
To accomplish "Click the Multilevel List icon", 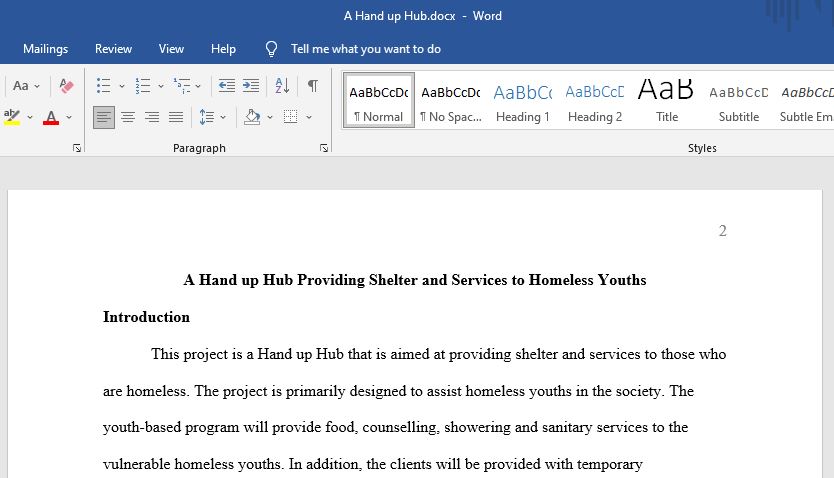I will (x=182, y=86).
